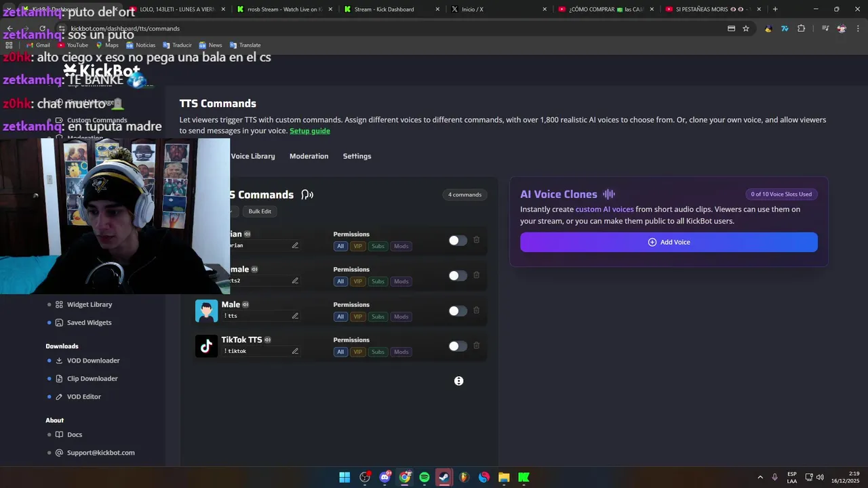Click the pencil edit icon for !tts command
Image resolution: width=868 pixels, height=488 pixels.
click(x=295, y=316)
